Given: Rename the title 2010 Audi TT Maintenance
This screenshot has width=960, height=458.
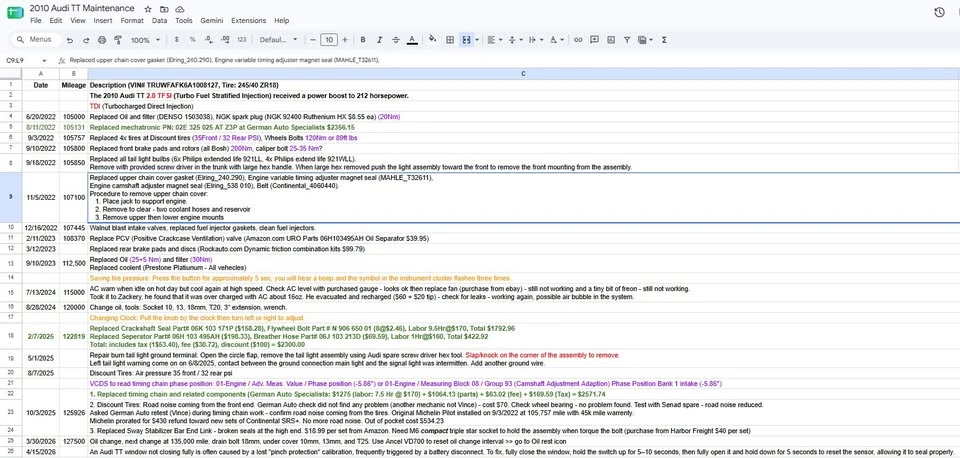Looking at the screenshot, I should [82, 9].
